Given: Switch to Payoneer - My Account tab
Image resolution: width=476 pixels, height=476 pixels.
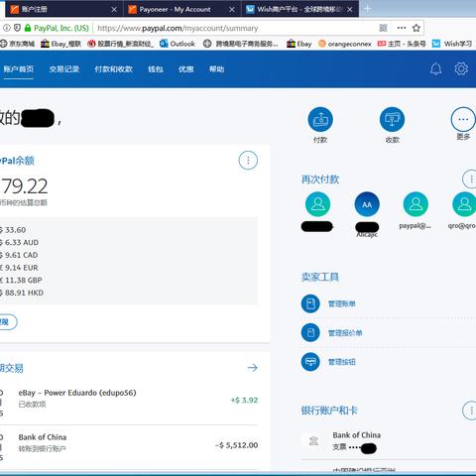Looking at the screenshot, I should click(180, 9).
